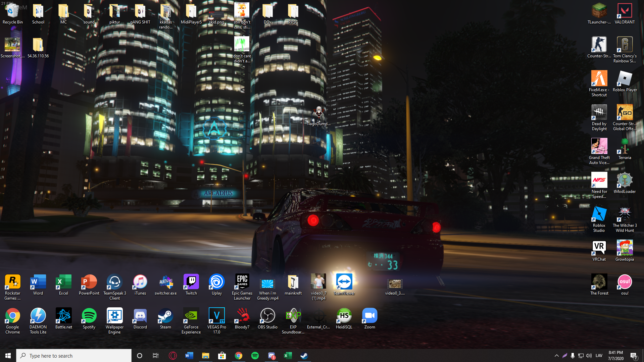Open Grand Theft Auto Vice City icon
The width and height of the screenshot is (644, 362).
[599, 152]
